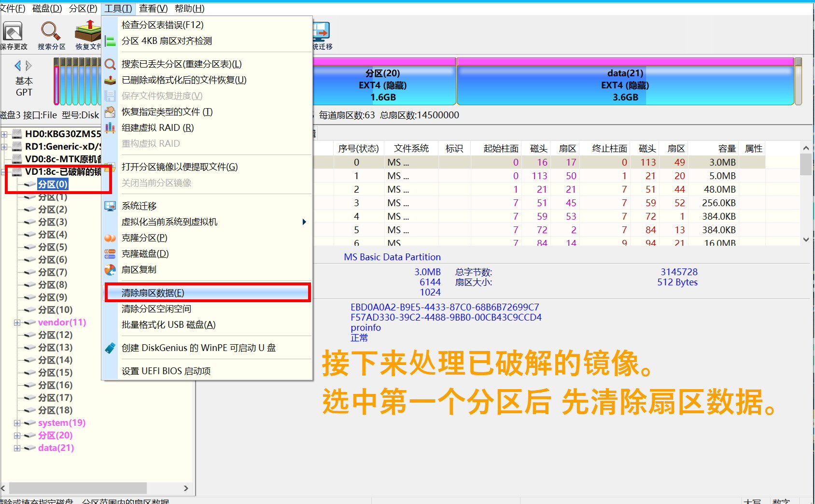Click the 容量 column header
Image resolution: width=815 pixels, height=504 pixels.
(726, 148)
